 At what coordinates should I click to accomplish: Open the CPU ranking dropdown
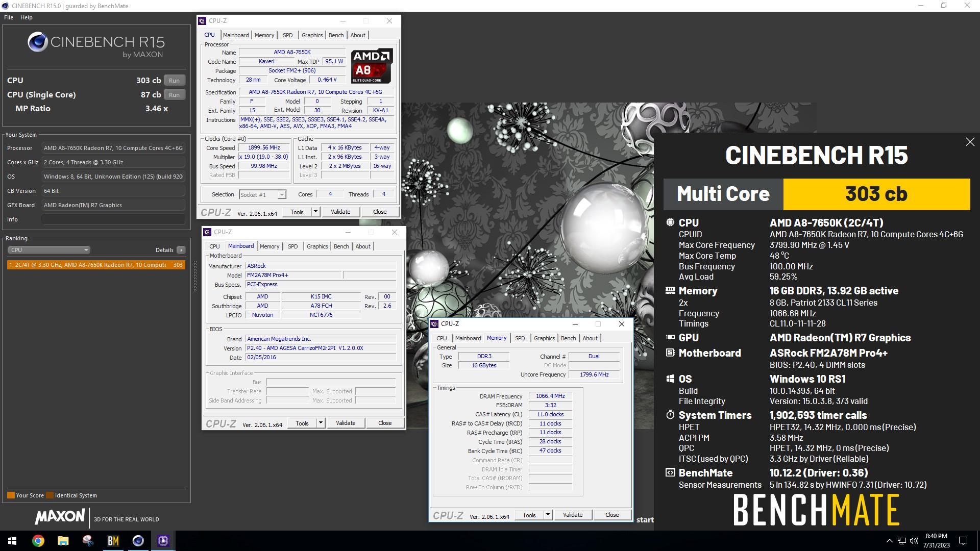(49, 250)
